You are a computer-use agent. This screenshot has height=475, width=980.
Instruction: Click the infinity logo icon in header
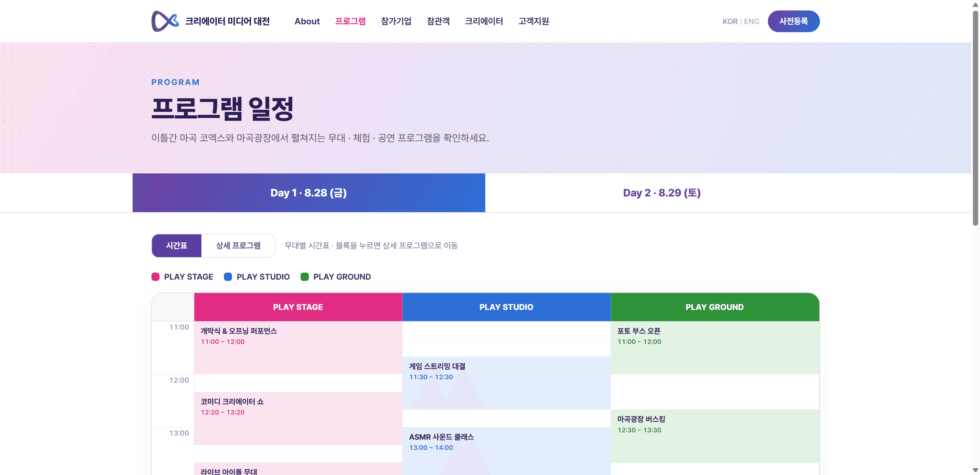click(x=165, y=21)
